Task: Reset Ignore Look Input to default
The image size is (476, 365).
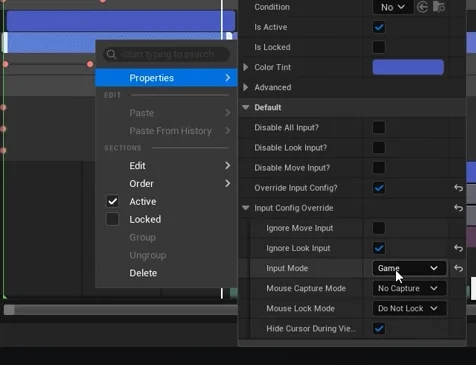Action: [458, 248]
